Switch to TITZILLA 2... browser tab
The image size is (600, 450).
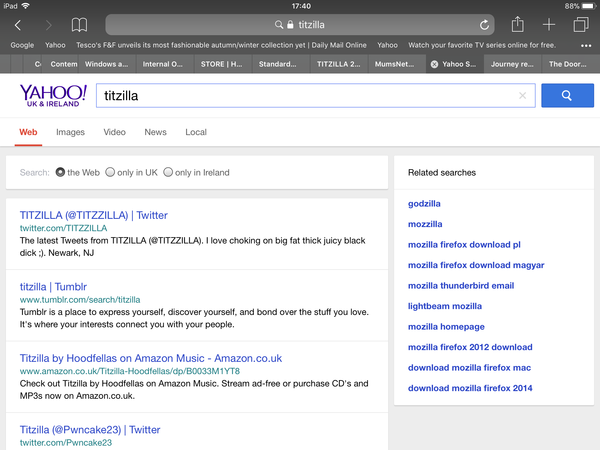[338, 64]
